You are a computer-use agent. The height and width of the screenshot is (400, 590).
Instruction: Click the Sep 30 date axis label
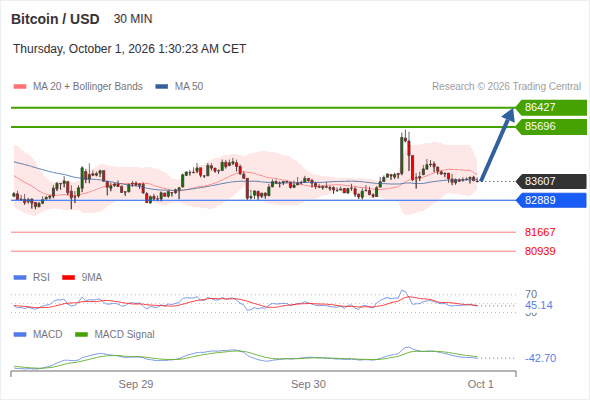click(308, 384)
